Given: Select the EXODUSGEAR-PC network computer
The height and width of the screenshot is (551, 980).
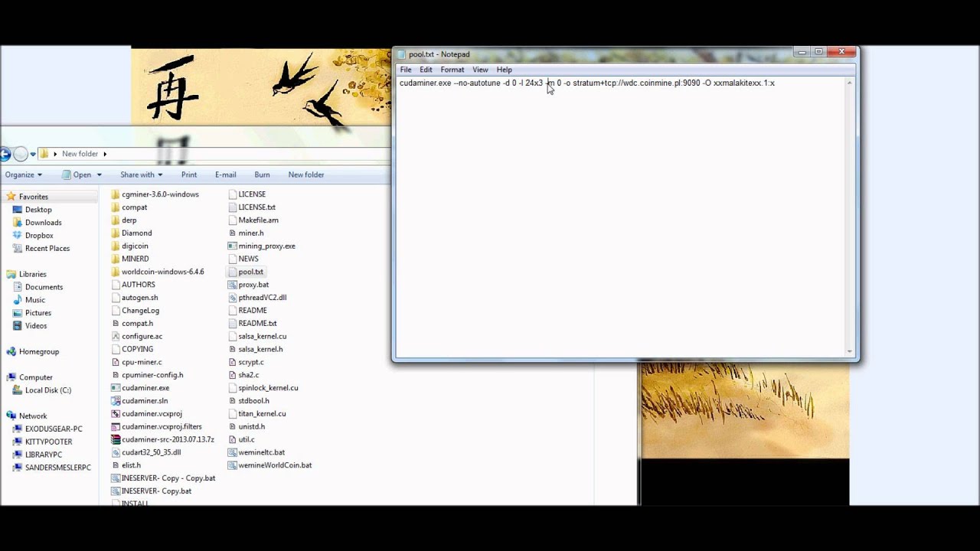Looking at the screenshot, I should (53, 429).
